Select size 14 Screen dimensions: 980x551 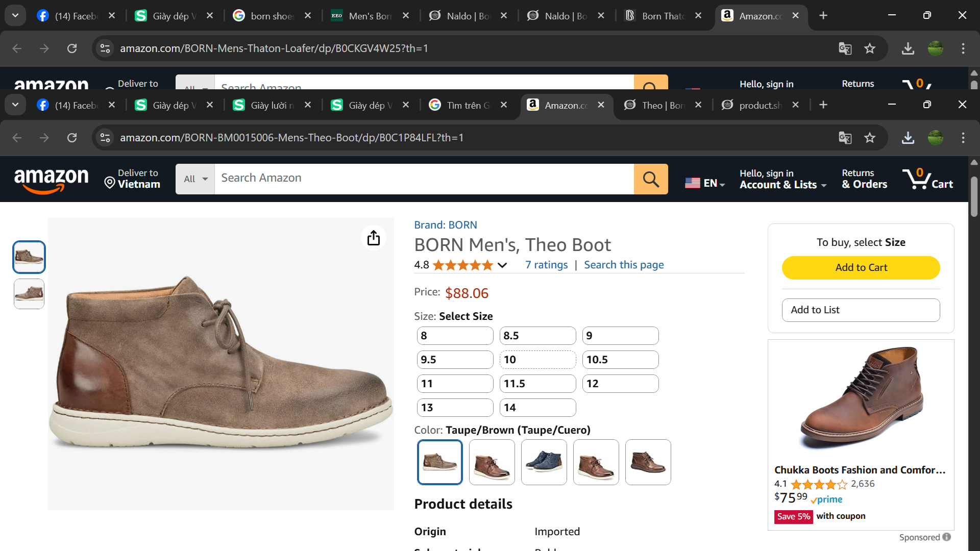click(537, 408)
